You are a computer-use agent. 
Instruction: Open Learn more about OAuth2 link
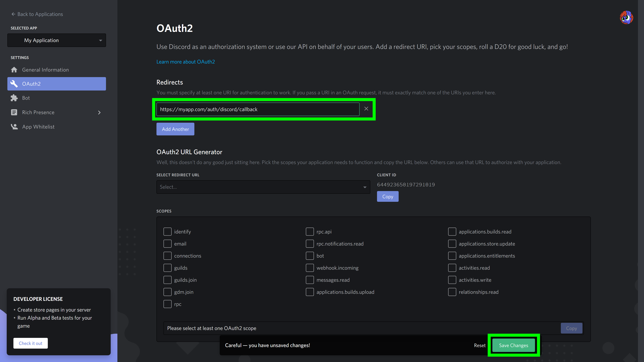coord(185,62)
